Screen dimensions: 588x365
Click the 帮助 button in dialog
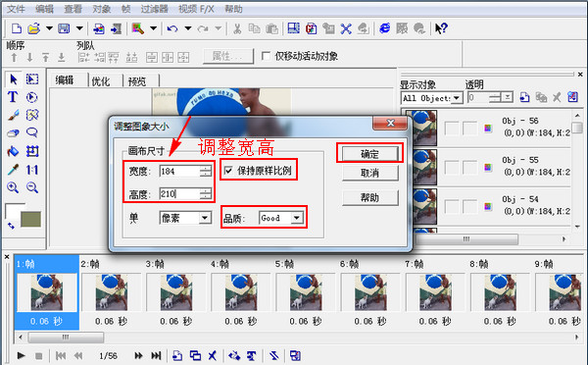click(369, 197)
